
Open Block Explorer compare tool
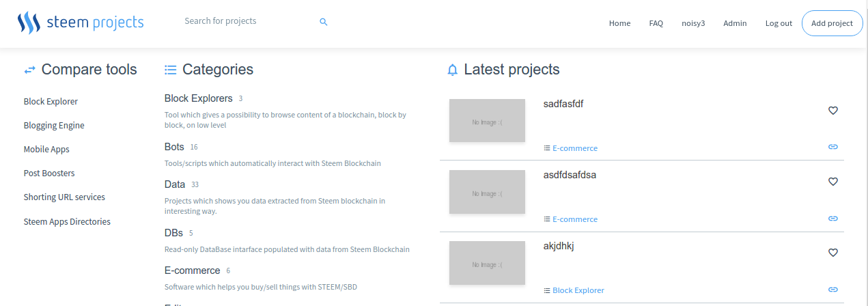click(51, 102)
